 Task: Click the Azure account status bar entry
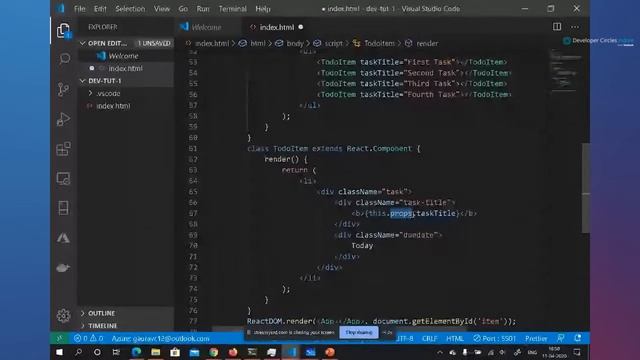click(160, 338)
